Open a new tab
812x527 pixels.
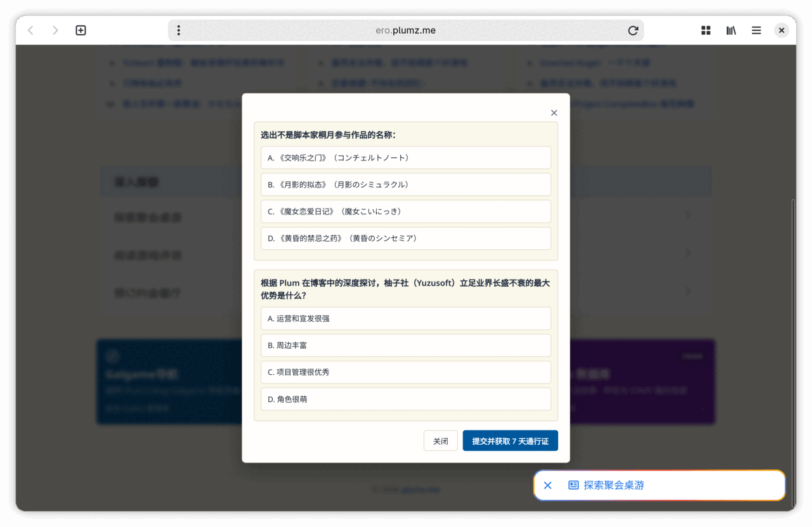pos(81,30)
